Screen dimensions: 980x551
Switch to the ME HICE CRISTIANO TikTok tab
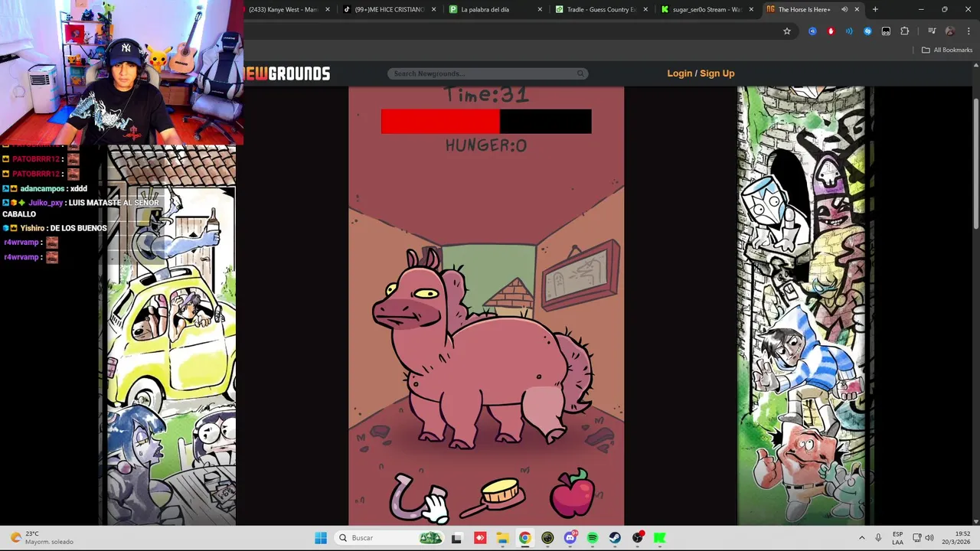pyautogui.click(x=389, y=9)
